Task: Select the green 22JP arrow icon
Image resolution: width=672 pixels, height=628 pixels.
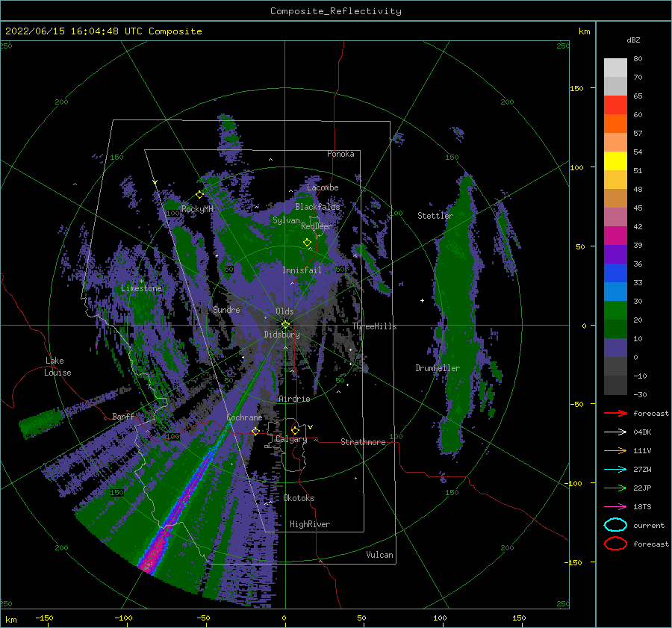Action: (615, 488)
